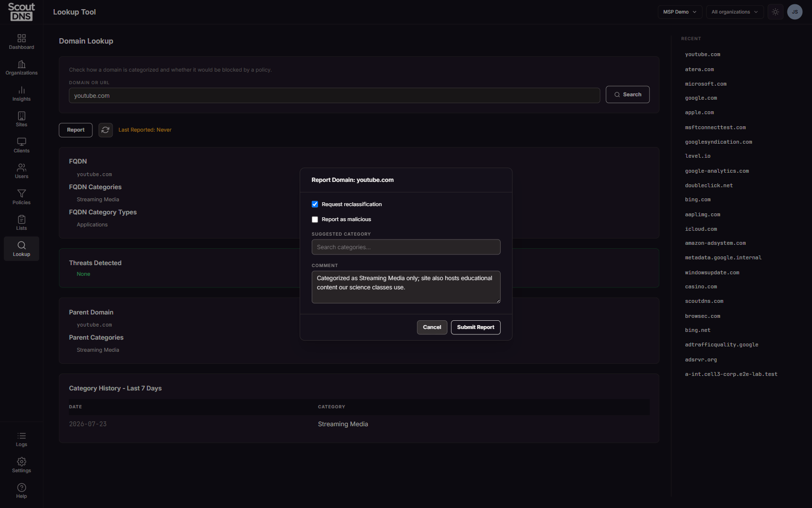Cancel the report dialog

tap(432, 327)
